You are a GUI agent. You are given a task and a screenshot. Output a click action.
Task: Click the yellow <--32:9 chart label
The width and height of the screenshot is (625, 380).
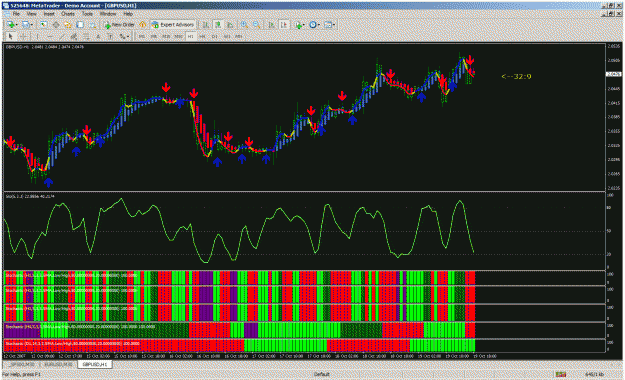516,77
